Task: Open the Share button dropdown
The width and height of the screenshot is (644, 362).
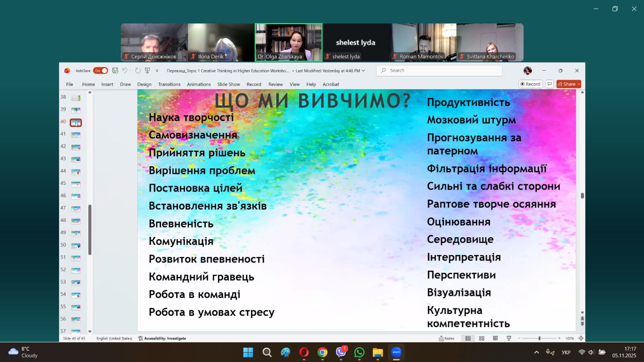Action: click(x=579, y=84)
